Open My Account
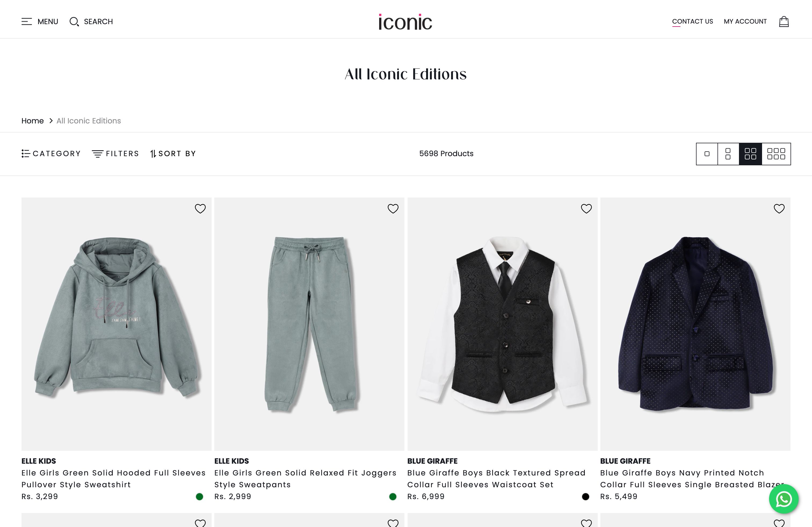The height and width of the screenshot is (527, 812). click(745, 21)
